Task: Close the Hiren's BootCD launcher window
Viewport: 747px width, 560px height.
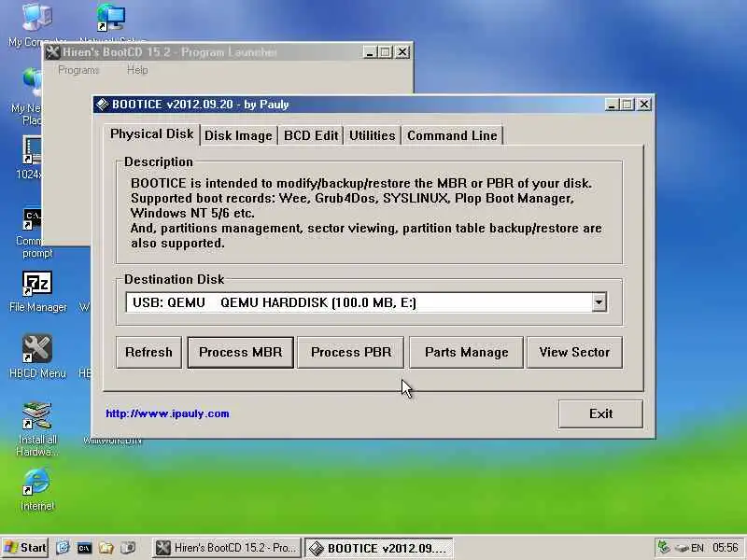Action: coord(402,52)
